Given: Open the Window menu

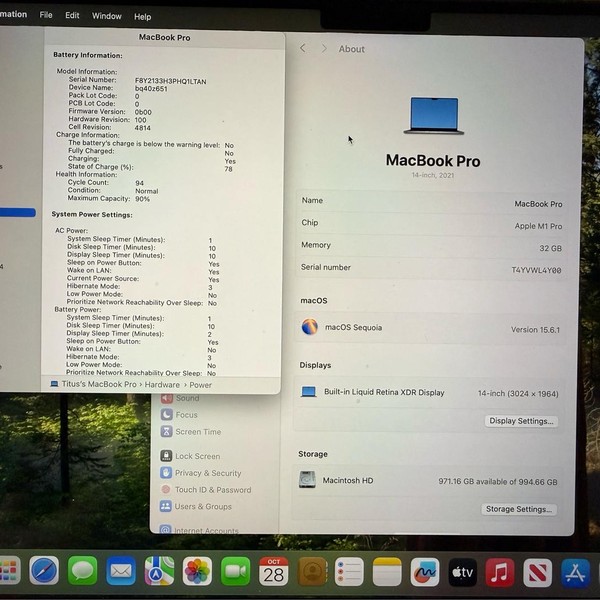Looking at the screenshot, I should click(x=106, y=16).
